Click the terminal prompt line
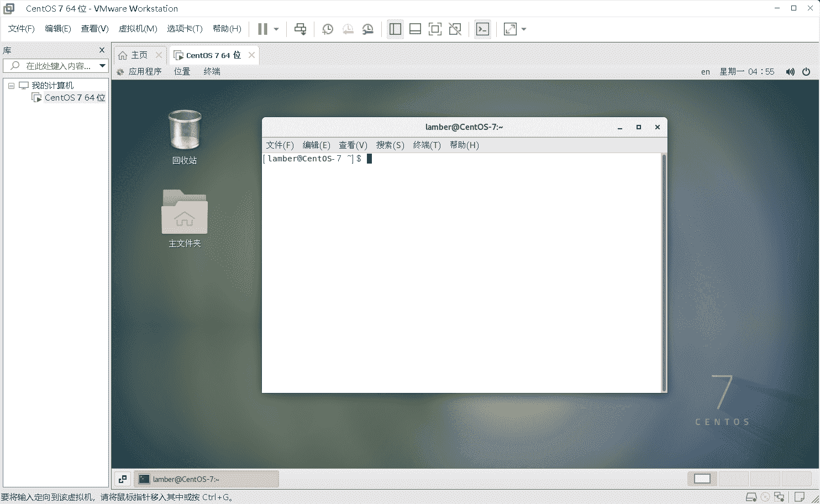 (x=318, y=159)
